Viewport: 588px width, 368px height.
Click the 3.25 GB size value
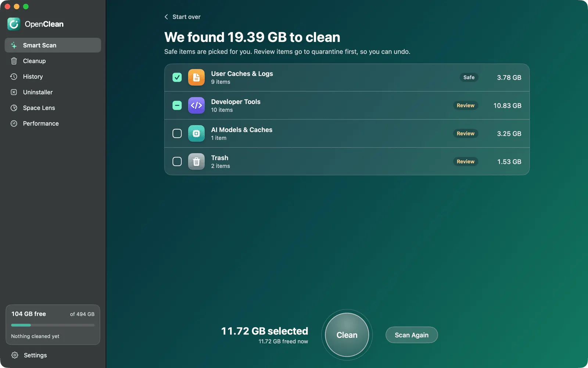coord(509,134)
